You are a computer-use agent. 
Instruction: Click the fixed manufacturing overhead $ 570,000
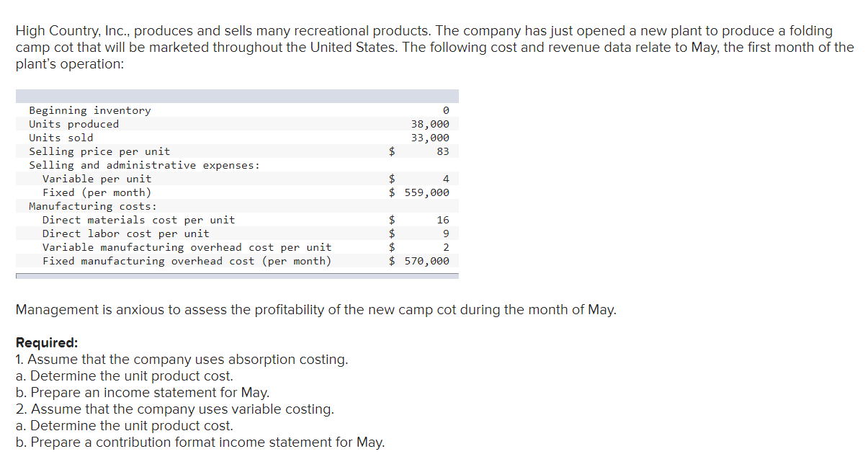(419, 261)
